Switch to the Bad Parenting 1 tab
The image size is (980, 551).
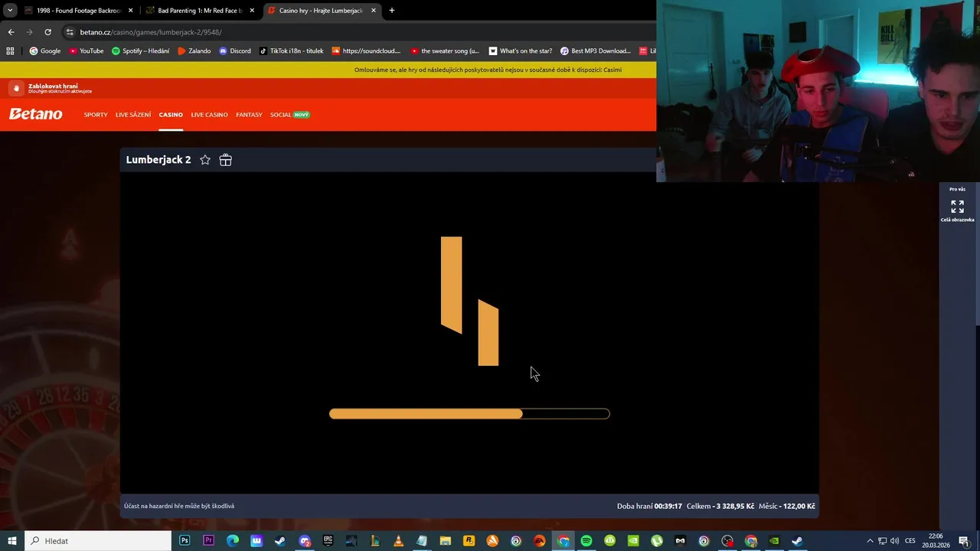pyautogui.click(x=201, y=11)
